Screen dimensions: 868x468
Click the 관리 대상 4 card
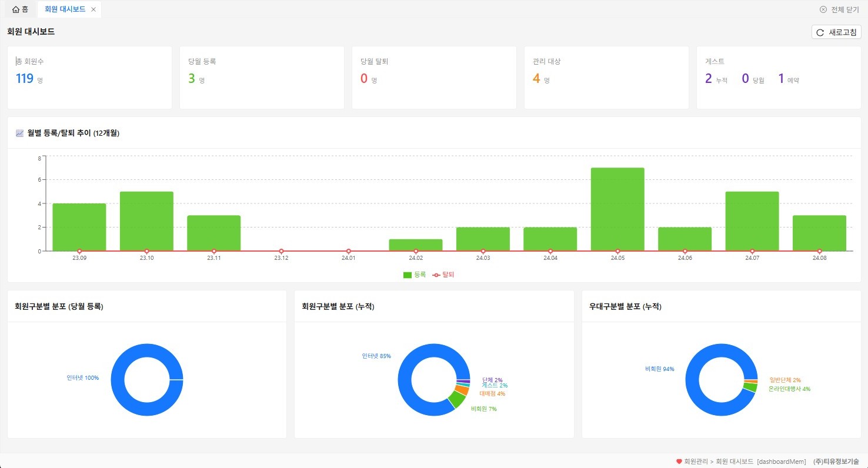click(606, 78)
